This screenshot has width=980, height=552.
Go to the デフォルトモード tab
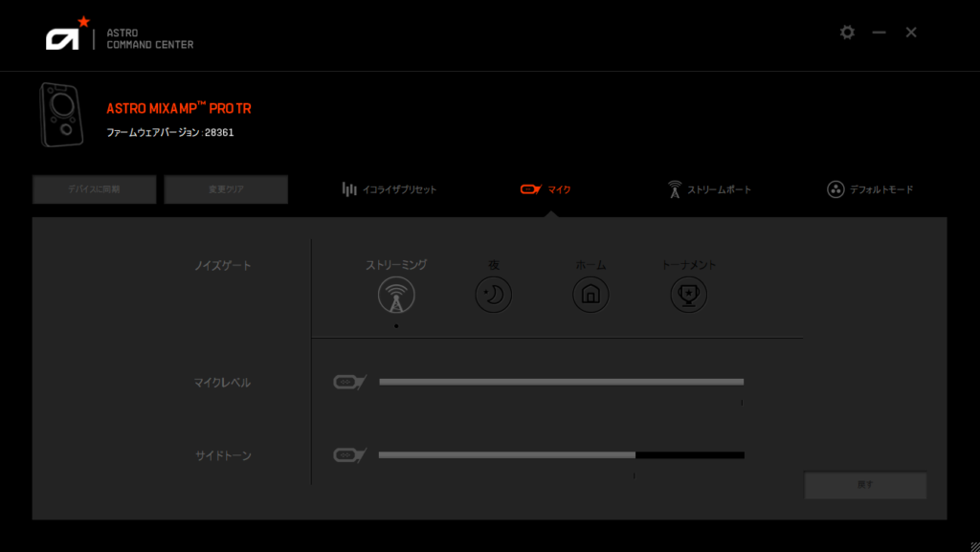(870, 189)
